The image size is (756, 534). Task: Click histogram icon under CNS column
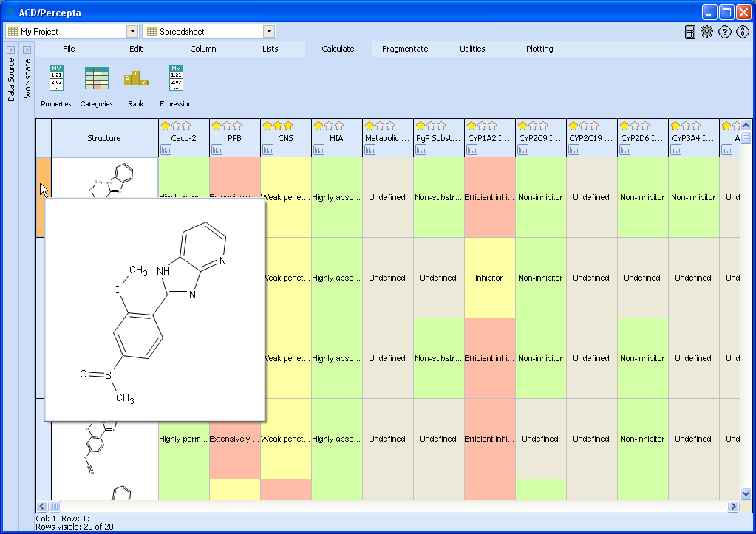[x=268, y=150]
